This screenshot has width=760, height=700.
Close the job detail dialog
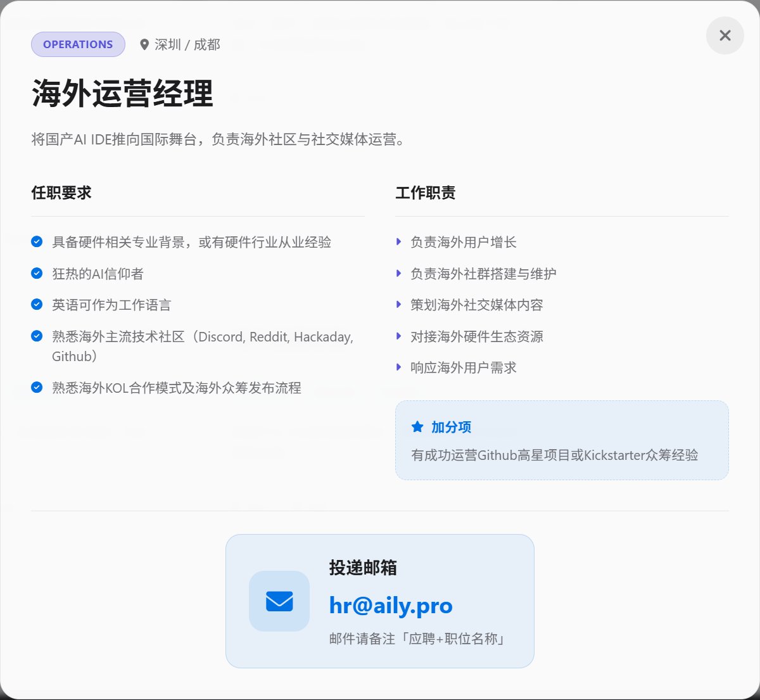pyautogui.click(x=725, y=35)
